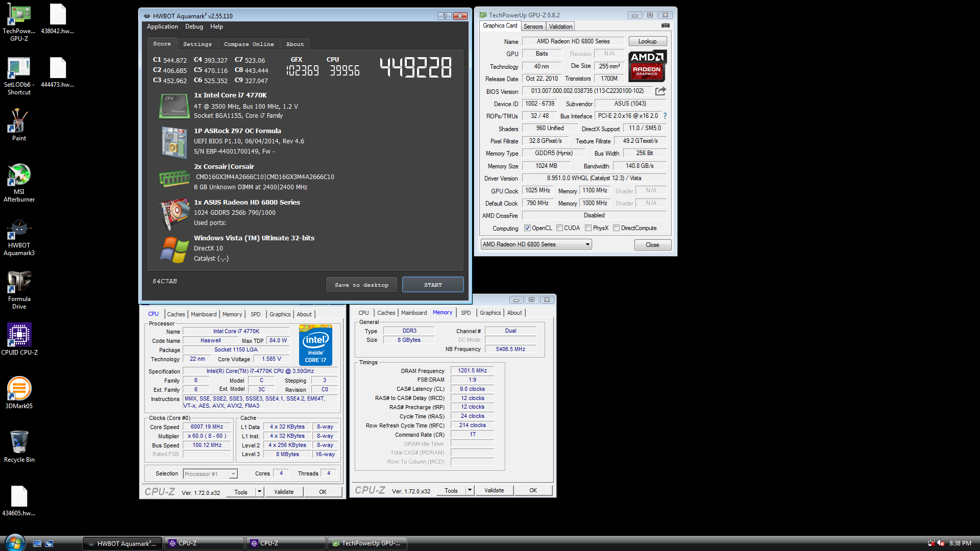Screen dimensions: 980x551
Task: Open the Debug menu in Aquamark
Action: pos(194,27)
